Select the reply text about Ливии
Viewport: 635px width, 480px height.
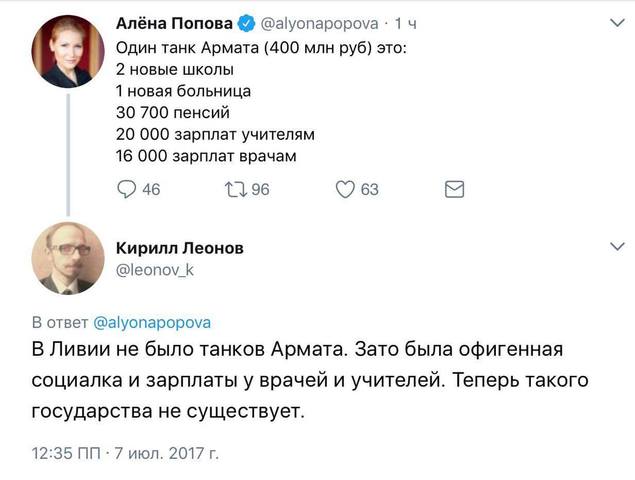pos(300,380)
